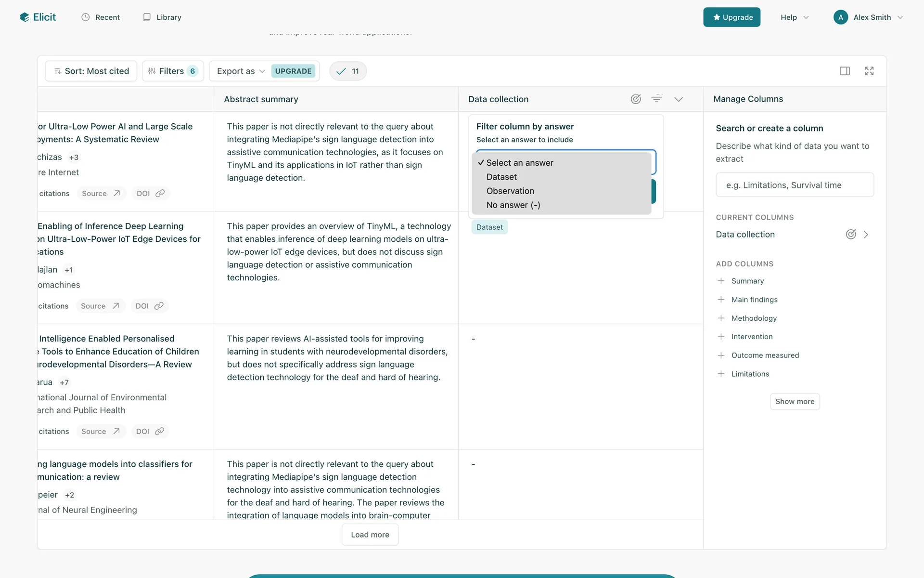This screenshot has width=924, height=578.
Task: Add the Limitations column via its plus icon
Action: pos(721,374)
